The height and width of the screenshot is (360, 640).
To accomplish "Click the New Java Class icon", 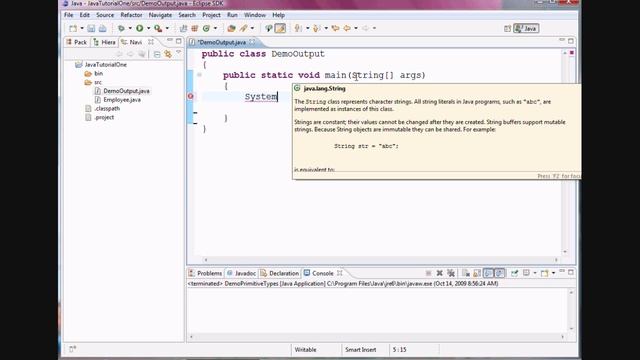I will 207,28.
